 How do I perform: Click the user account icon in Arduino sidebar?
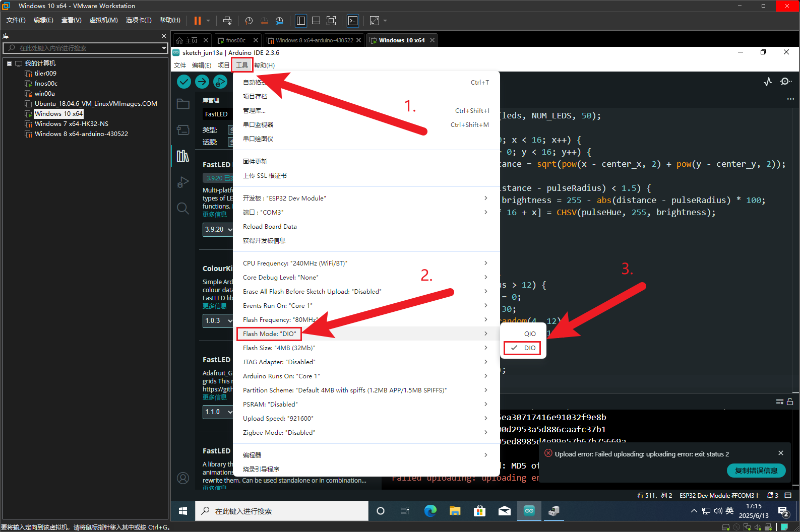[x=183, y=478]
